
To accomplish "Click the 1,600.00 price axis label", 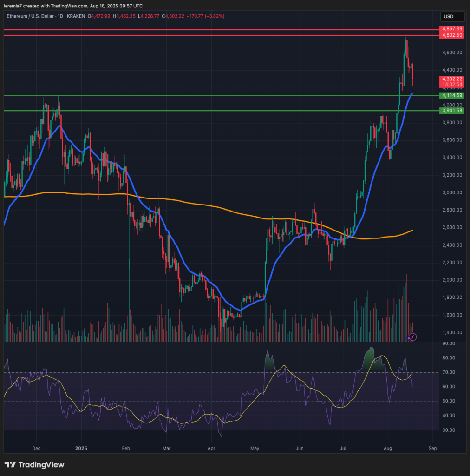I will click(452, 315).
